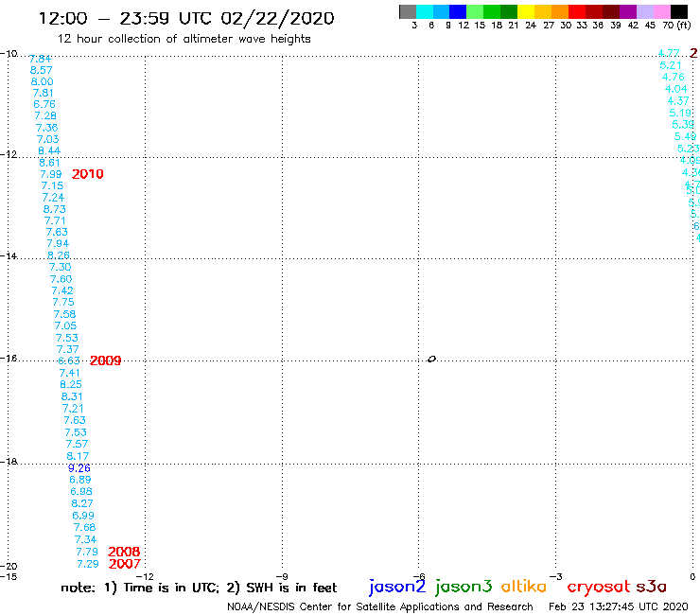Click the 8.61 wave height value
Screen dimensions: 700x615
tap(49, 163)
